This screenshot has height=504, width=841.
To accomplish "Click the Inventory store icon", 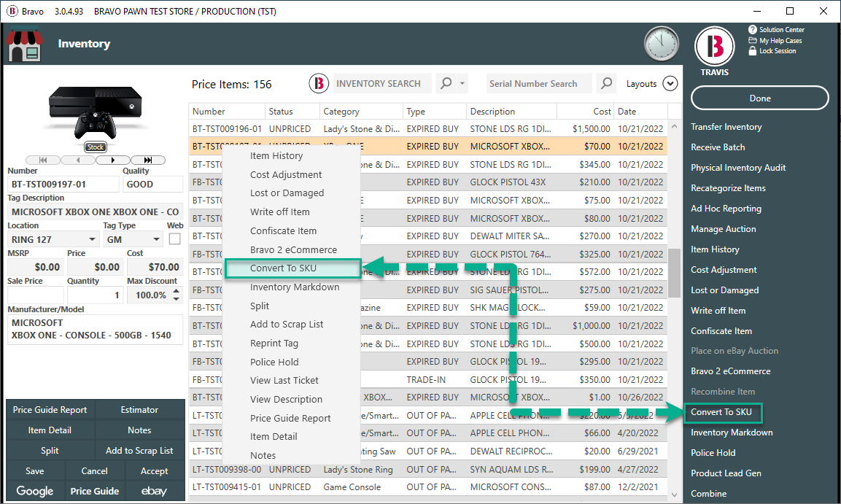I will pyautogui.click(x=26, y=45).
